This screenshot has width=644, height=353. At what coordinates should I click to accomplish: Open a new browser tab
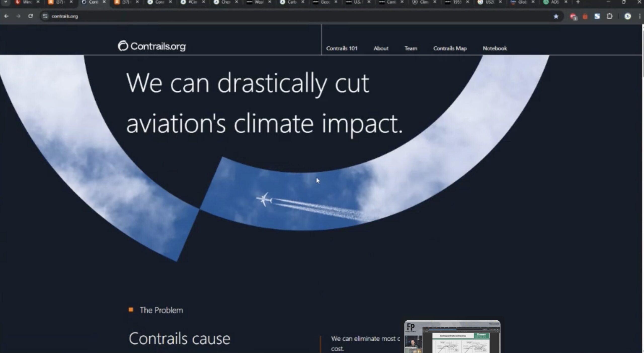[578, 2]
